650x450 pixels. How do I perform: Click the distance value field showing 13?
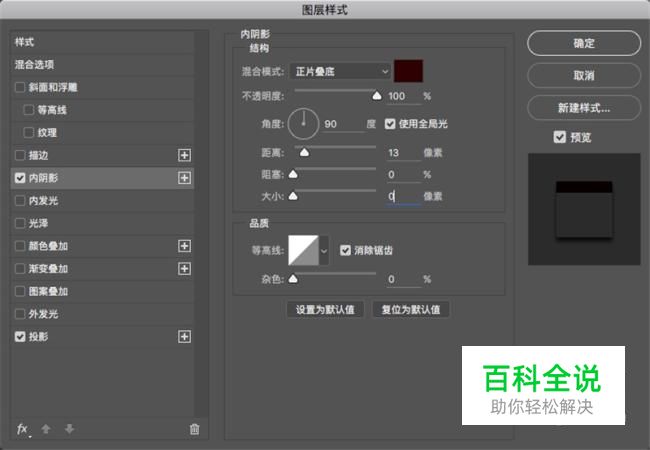(403, 153)
